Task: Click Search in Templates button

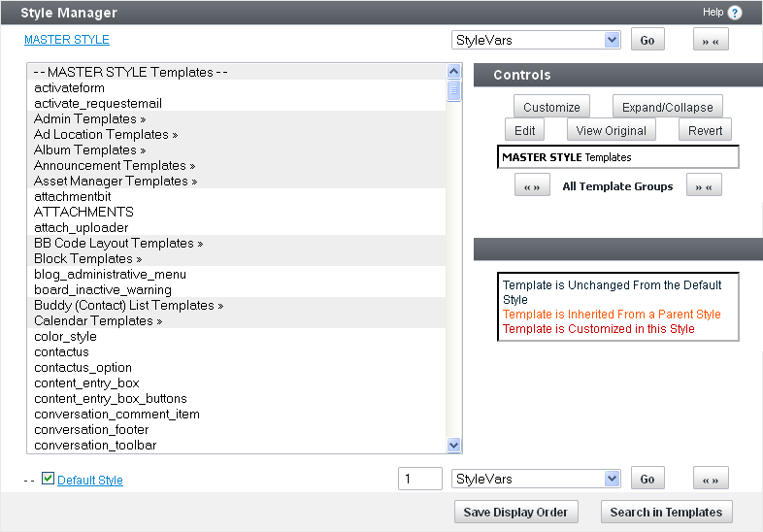Action: tap(666, 512)
